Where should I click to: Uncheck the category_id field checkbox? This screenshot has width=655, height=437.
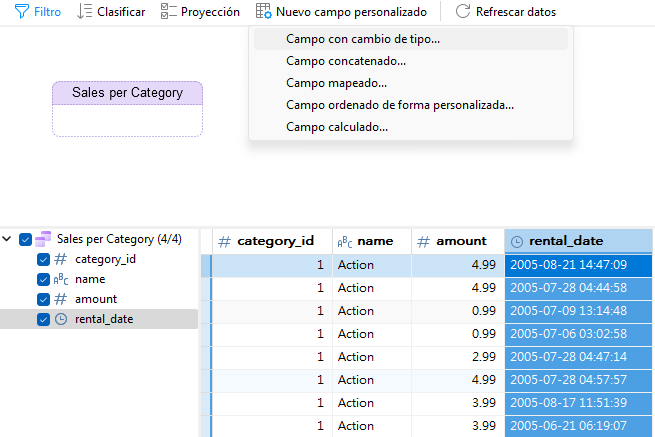pyautogui.click(x=43, y=259)
